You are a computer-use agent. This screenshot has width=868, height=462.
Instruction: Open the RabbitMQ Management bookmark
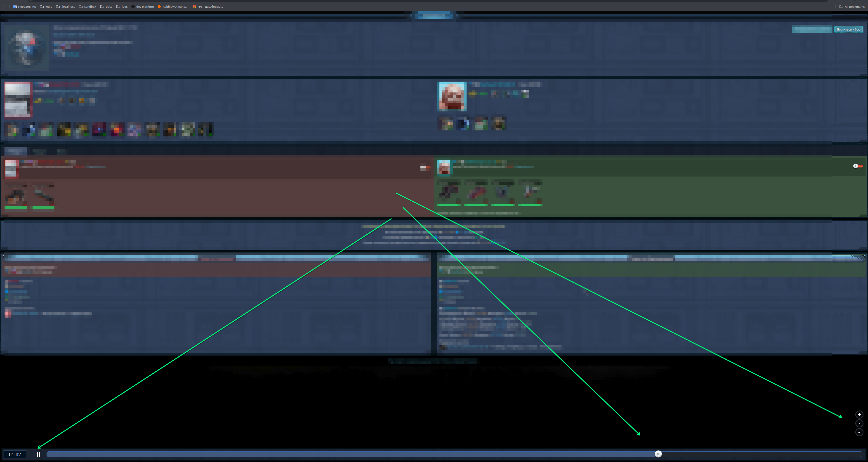[x=172, y=6]
